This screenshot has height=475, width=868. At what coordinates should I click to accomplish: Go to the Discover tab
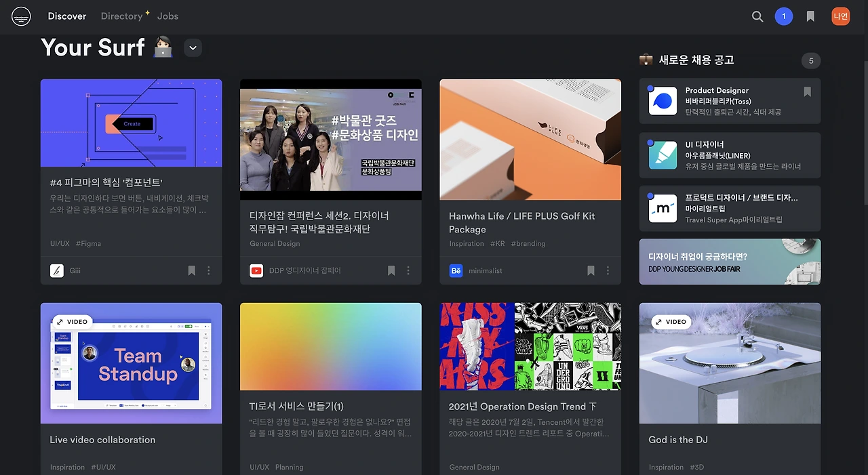[x=67, y=16]
